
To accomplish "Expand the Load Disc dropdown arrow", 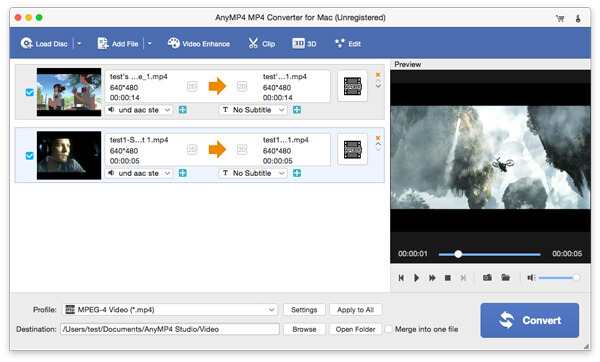I will pyautogui.click(x=79, y=44).
